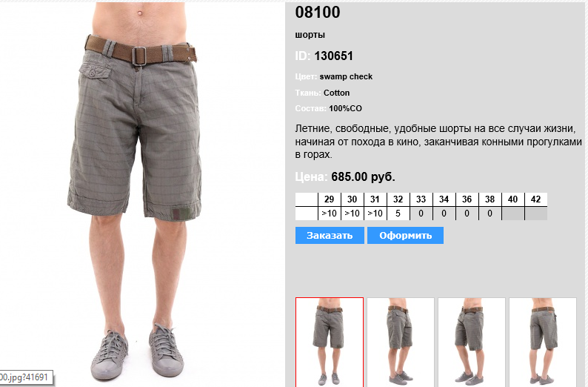This screenshot has width=588, height=387.
Task: Click the price 685.00 руб.
Action: (363, 176)
